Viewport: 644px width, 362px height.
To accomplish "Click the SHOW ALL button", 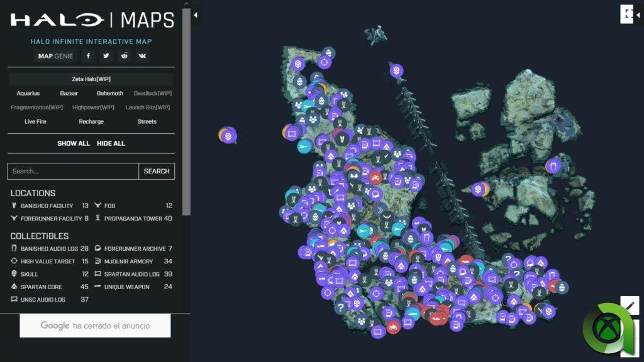I will 73,143.
